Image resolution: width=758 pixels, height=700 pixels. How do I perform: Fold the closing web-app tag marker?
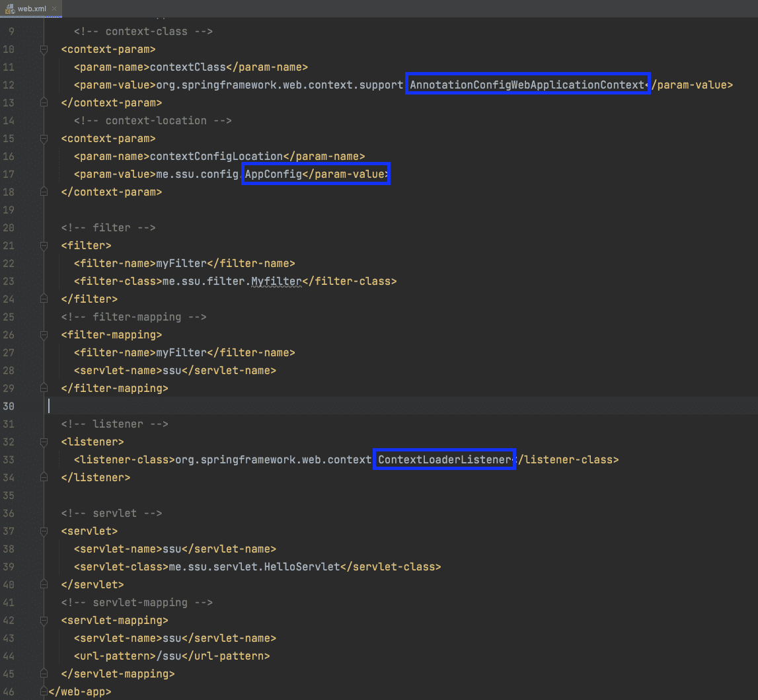44,691
